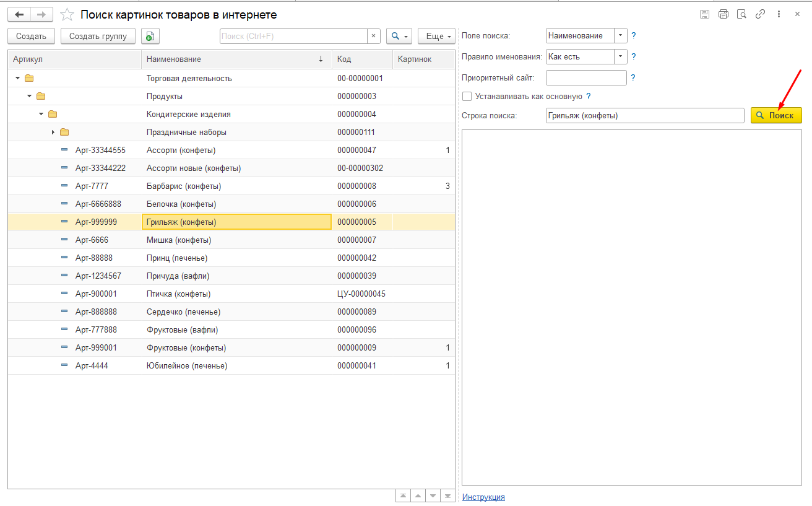Image resolution: width=812 pixels, height=506 pixels.
Task: Sort by the Артикул column header
Action: (75, 59)
